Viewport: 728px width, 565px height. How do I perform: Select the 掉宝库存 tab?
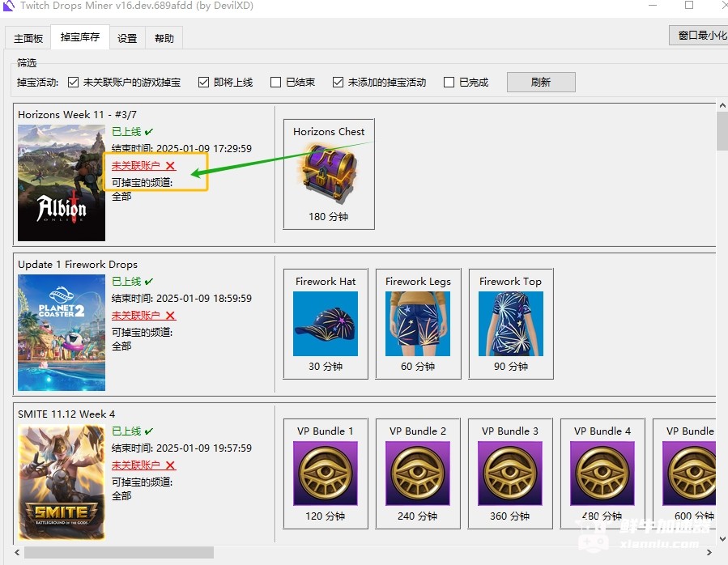click(80, 37)
